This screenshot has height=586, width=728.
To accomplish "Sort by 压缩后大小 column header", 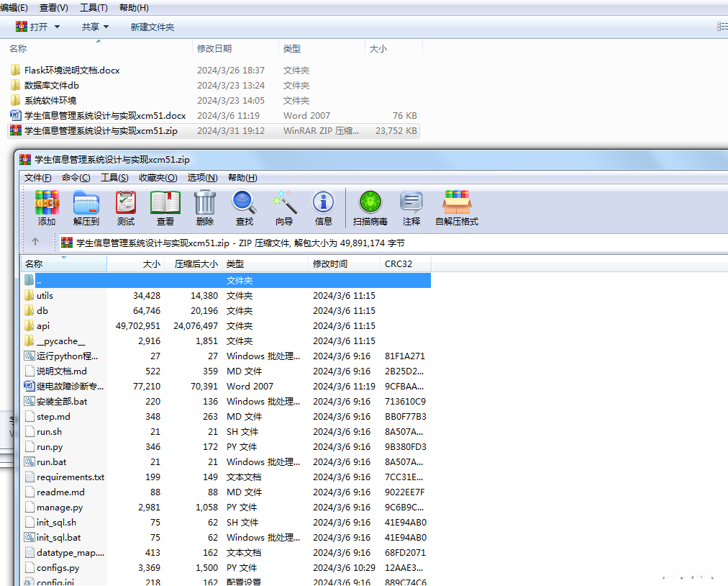I will 193,264.
